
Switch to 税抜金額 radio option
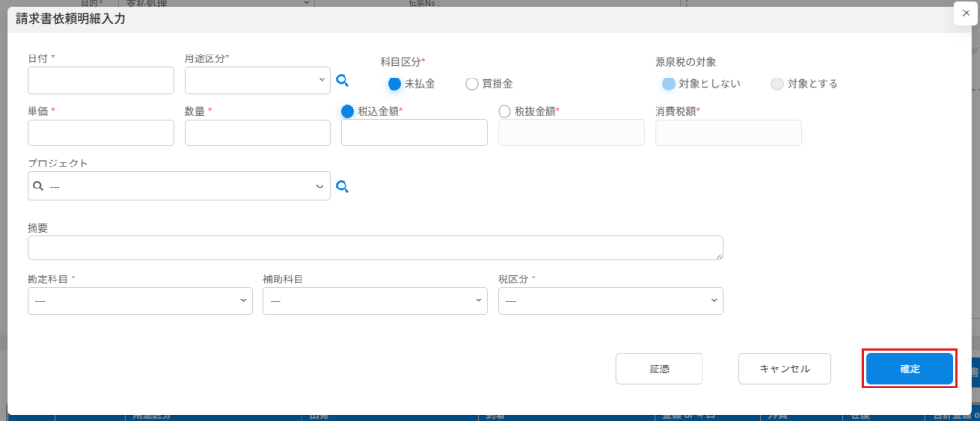click(505, 111)
